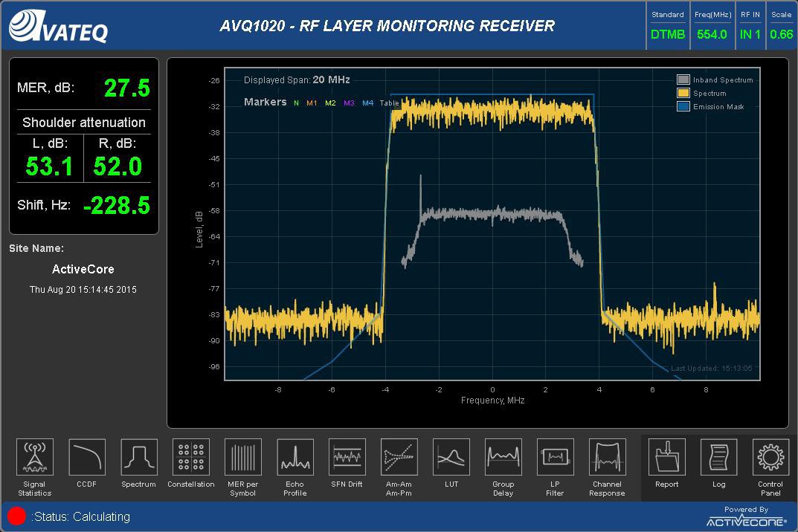Image resolution: width=798 pixels, height=532 pixels.
Task: Change the DTMB standard setting
Action: (667, 33)
